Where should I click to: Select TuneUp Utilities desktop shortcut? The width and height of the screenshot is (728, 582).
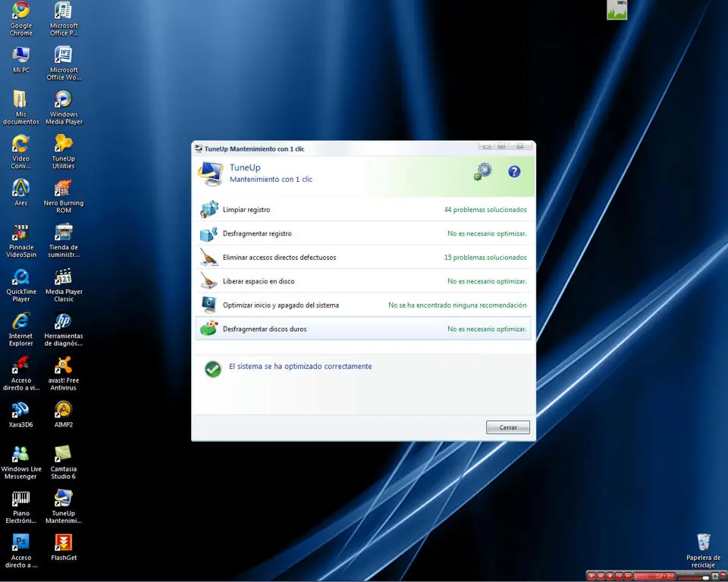click(x=64, y=152)
